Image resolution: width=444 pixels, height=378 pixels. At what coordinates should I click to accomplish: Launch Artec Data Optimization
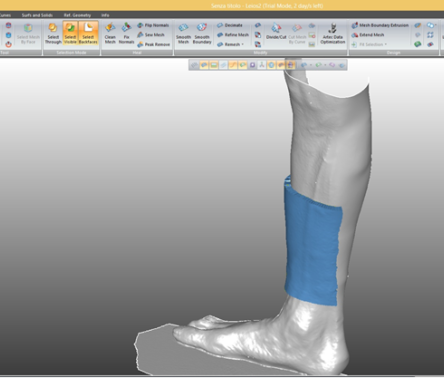pyautogui.click(x=332, y=33)
